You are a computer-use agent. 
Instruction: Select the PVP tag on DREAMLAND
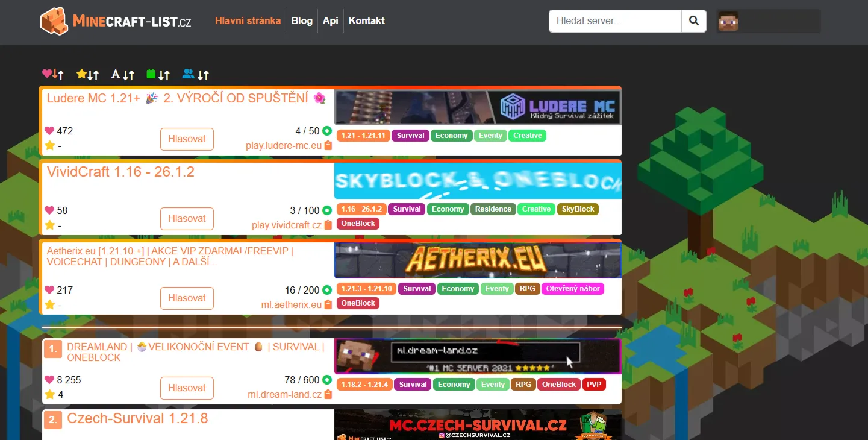pos(594,385)
